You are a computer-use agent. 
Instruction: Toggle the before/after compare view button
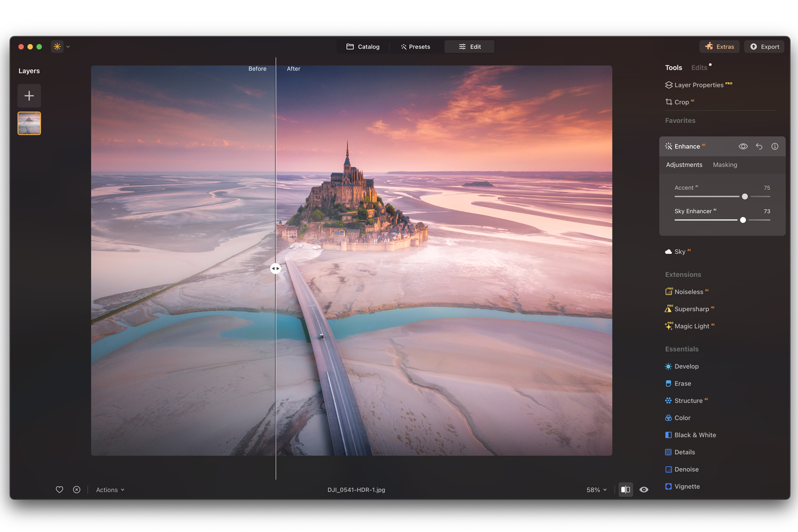[x=626, y=490]
